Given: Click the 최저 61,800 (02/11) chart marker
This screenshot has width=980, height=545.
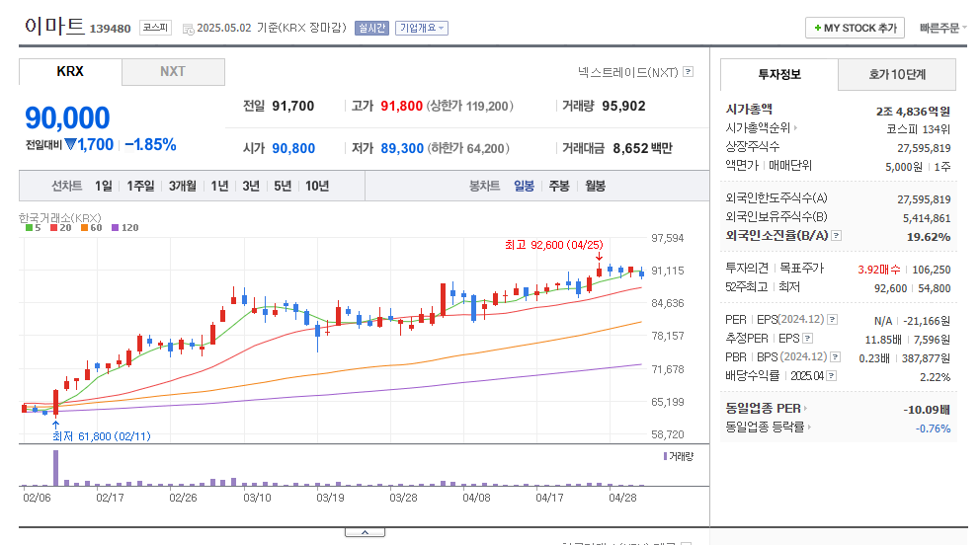Looking at the screenshot, I should (101, 436).
